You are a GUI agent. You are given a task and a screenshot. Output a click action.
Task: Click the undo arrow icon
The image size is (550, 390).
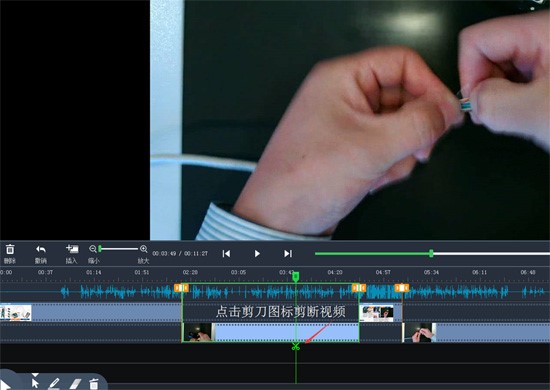click(x=41, y=249)
